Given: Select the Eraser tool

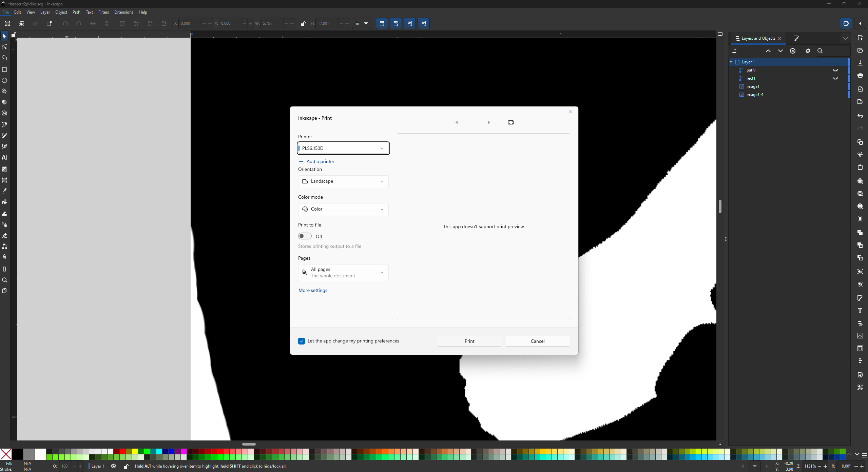Looking at the screenshot, I should (4, 235).
